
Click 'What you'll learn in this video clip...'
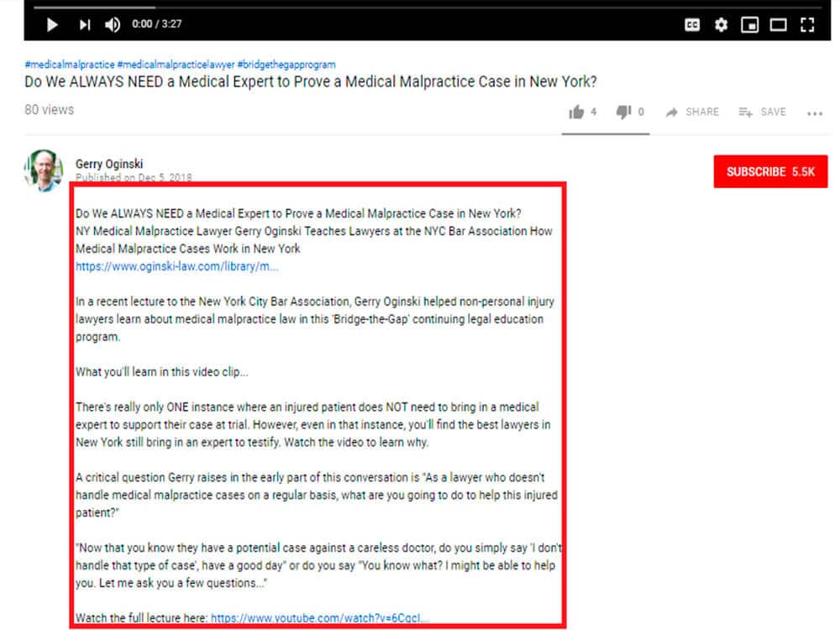(162, 372)
